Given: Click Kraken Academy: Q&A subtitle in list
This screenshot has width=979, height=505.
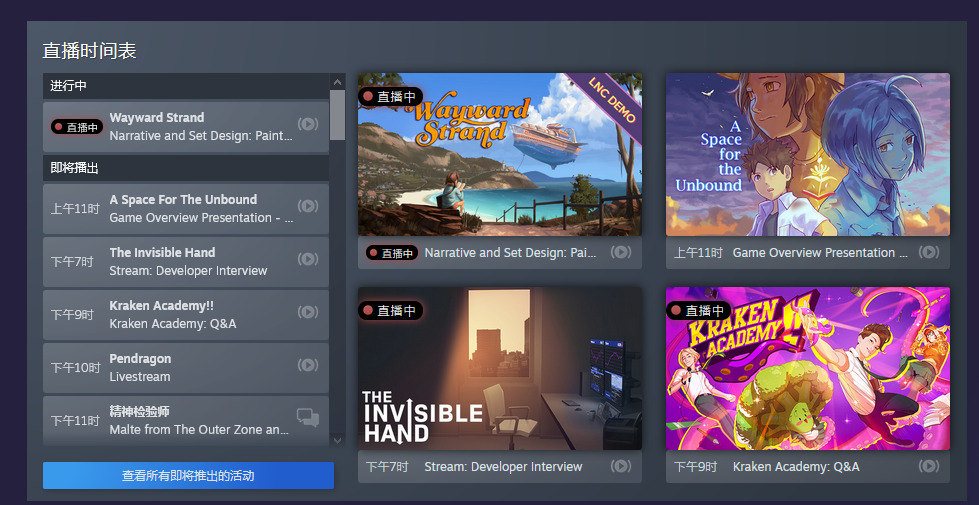Looking at the screenshot, I should (x=172, y=324).
